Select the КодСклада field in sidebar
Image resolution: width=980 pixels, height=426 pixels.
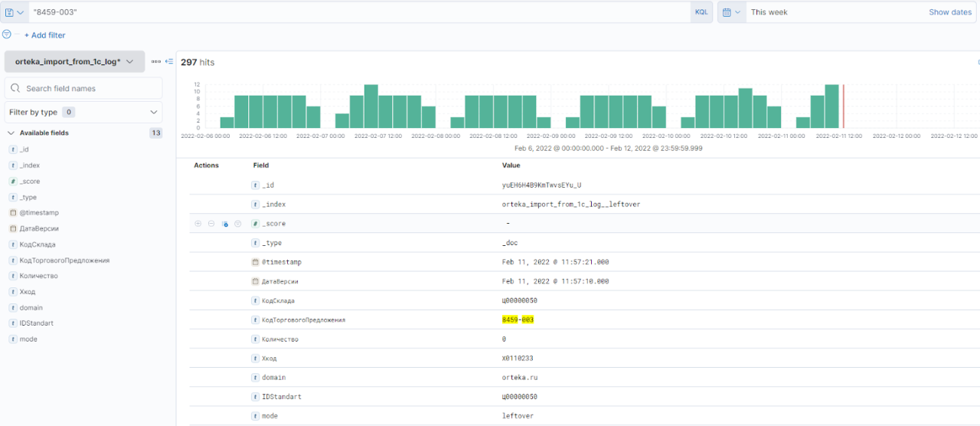38,244
